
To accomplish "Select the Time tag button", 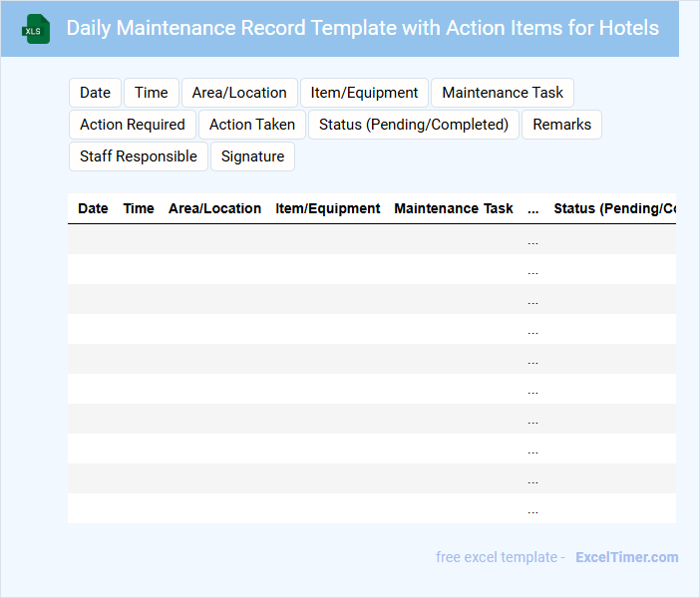I will [x=152, y=93].
